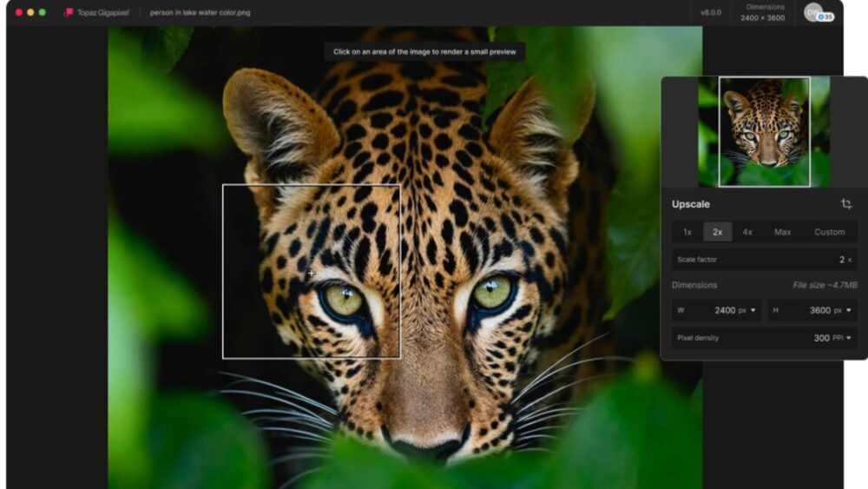The width and height of the screenshot is (868, 489).
Task: Select the 1x upscale option
Action: pyautogui.click(x=687, y=232)
